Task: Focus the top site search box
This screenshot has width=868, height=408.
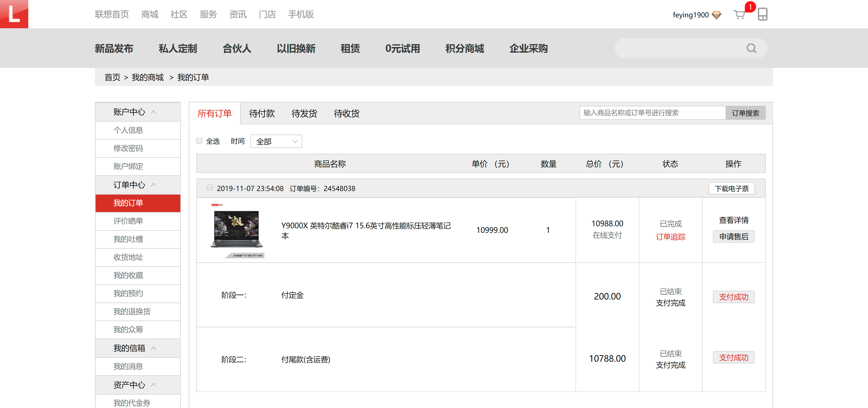Action: (x=691, y=48)
